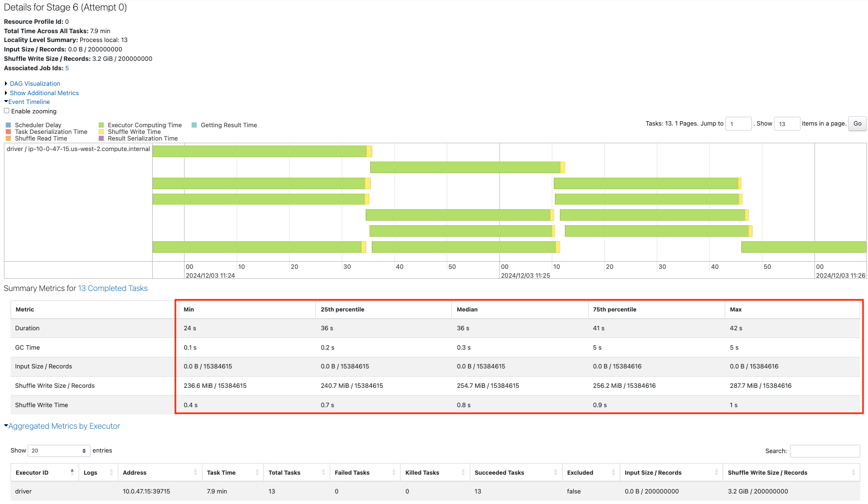This screenshot has width=868, height=504.
Task: Sort executor table by Shuffle Write Size arrows
Action: pos(853,472)
